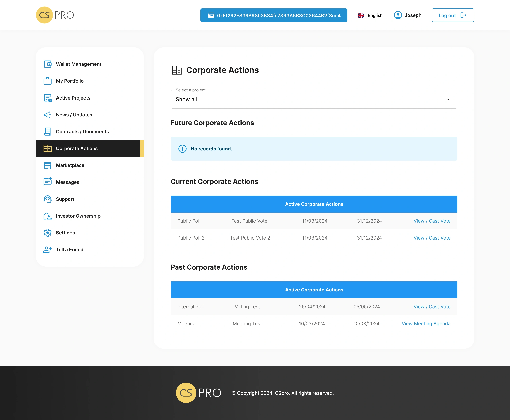The image size is (510, 420).
Task: Open the English language selector
Action: pos(370,15)
